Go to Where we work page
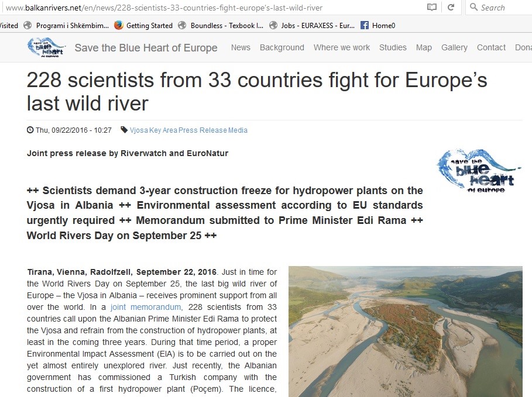The height and width of the screenshot is (397, 532). tap(342, 47)
